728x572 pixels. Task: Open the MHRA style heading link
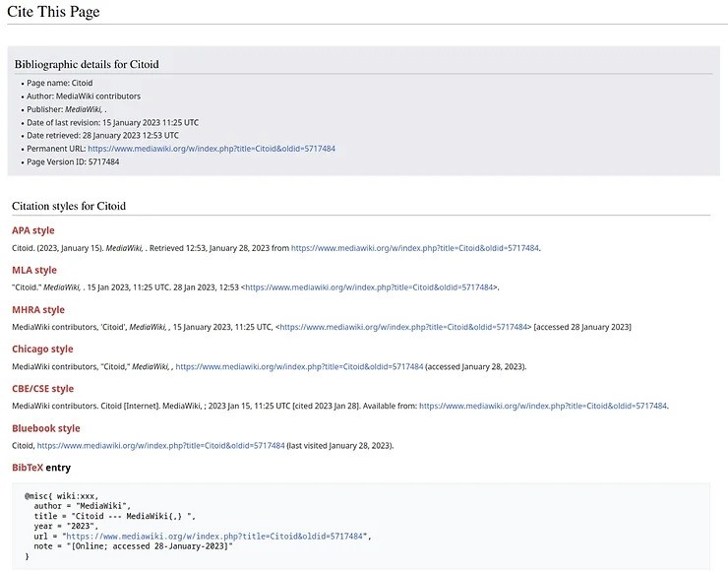pyautogui.click(x=38, y=310)
